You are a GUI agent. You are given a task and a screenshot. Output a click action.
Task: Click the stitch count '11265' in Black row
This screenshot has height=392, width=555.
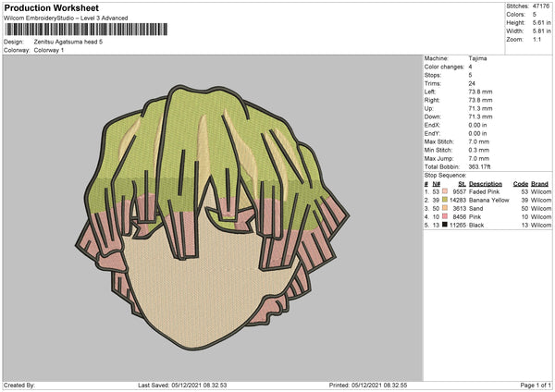click(x=458, y=225)
